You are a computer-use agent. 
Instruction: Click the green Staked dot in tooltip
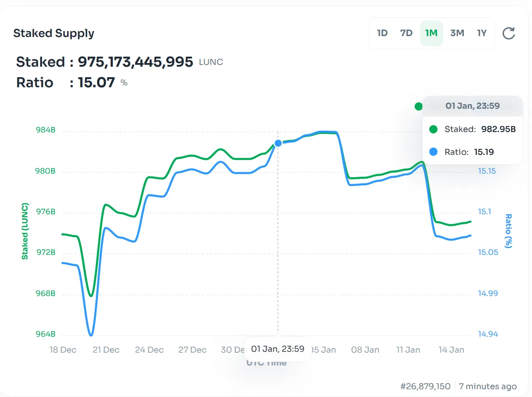(x=433, y=129)
